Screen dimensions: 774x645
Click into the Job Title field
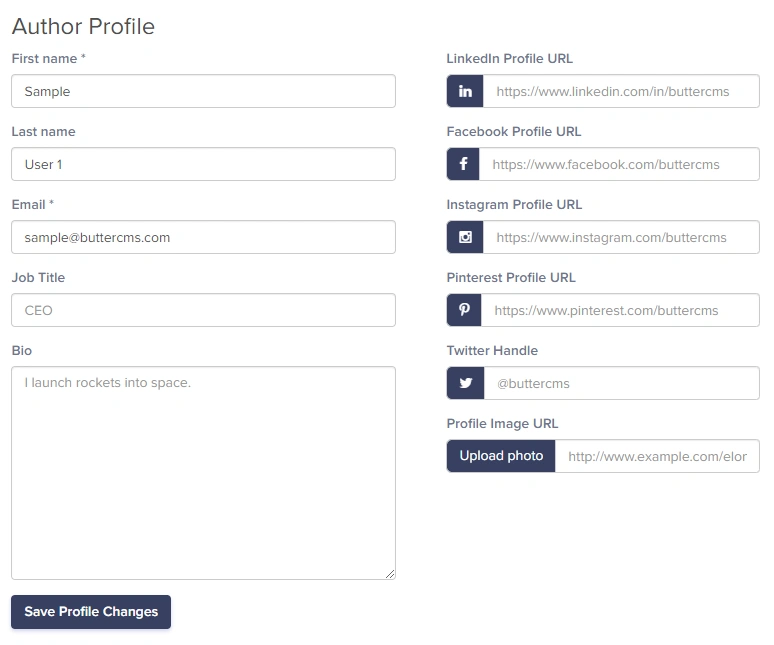coord(203,310)
